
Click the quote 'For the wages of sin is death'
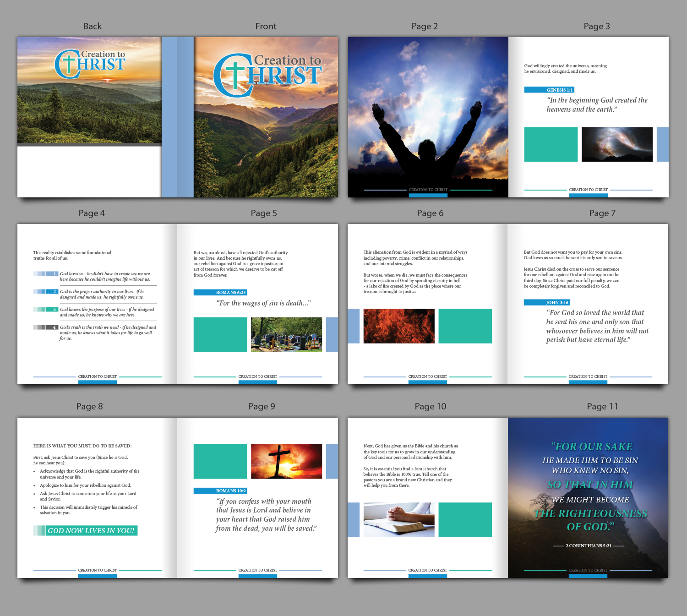[x=263, y=303]
